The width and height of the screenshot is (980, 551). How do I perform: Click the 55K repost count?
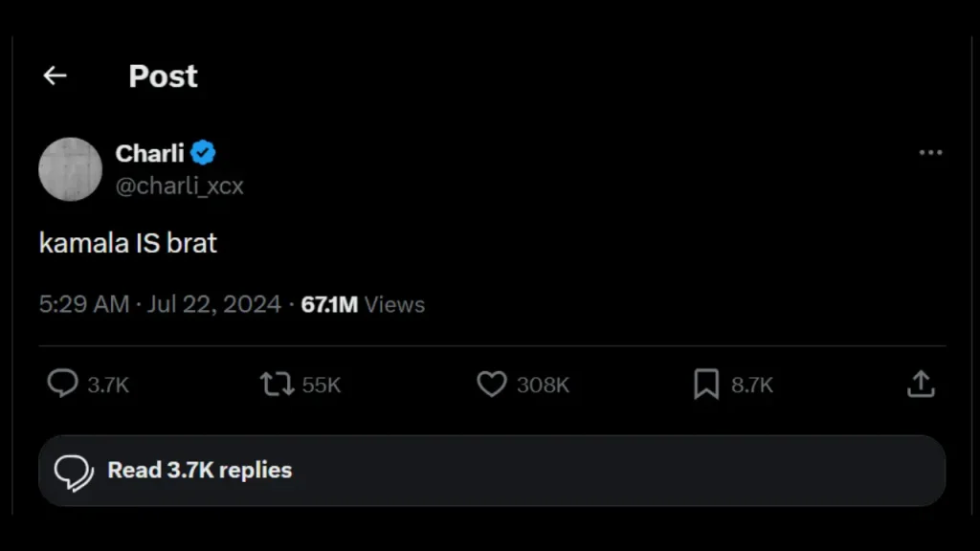click(x=322, y=386)
